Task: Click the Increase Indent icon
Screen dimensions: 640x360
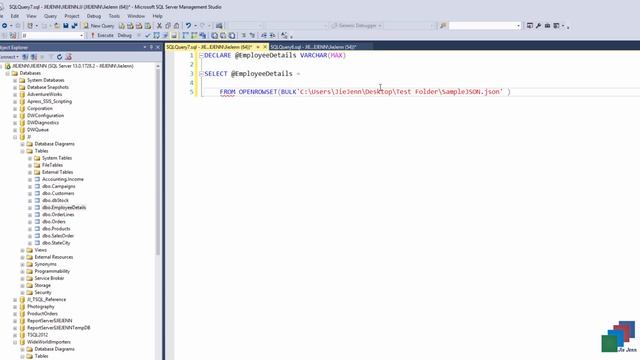Action: (272, 36)
